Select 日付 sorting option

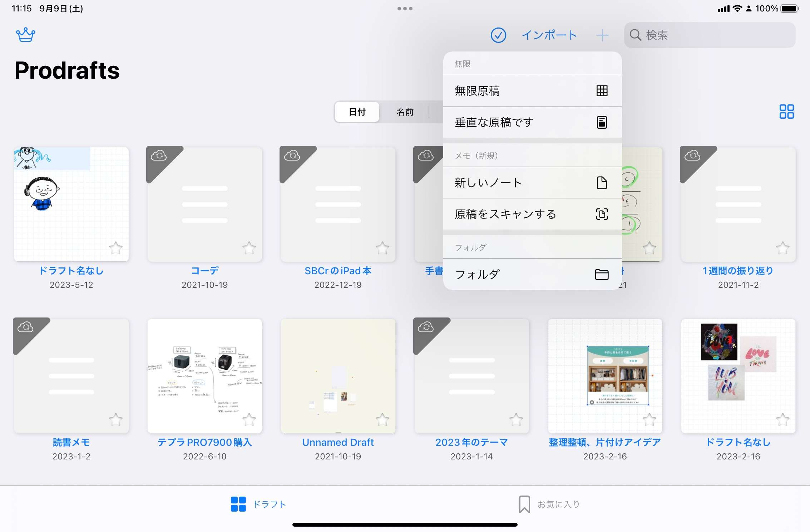coord(356,112)
